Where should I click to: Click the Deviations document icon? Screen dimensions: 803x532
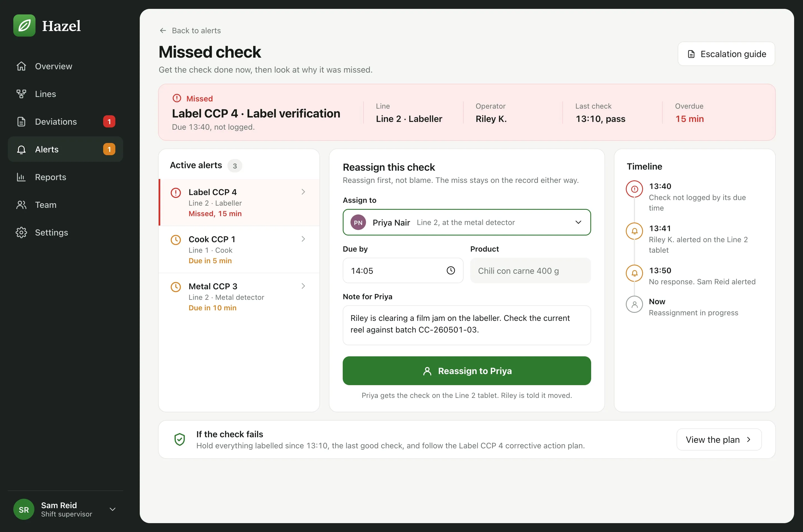(21, 121)
